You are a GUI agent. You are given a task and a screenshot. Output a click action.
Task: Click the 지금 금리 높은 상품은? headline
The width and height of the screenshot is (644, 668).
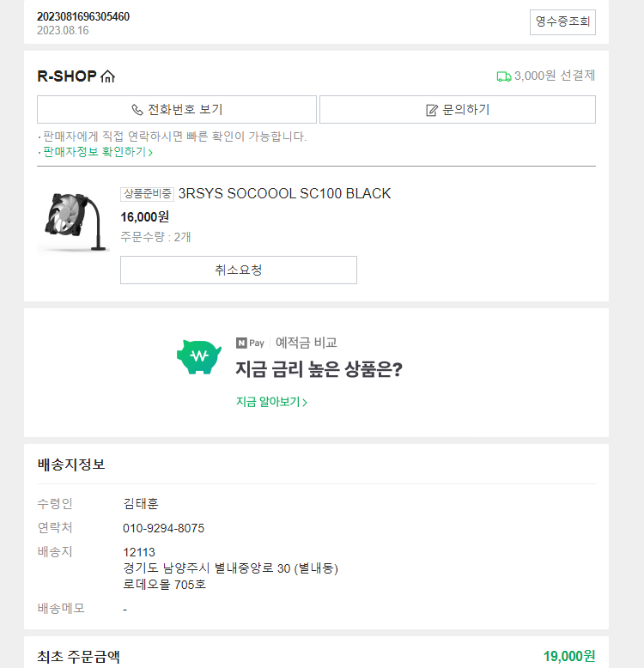coord(319,370)
